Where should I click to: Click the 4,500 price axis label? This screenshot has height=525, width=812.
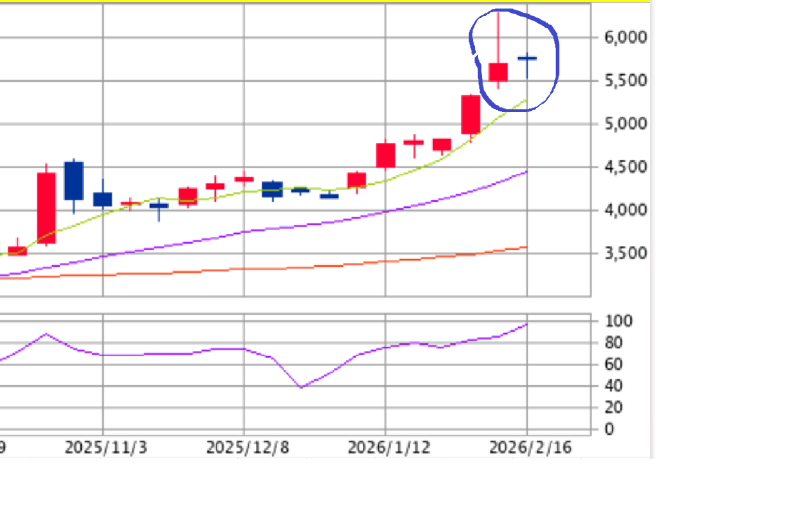coord(625,167)
